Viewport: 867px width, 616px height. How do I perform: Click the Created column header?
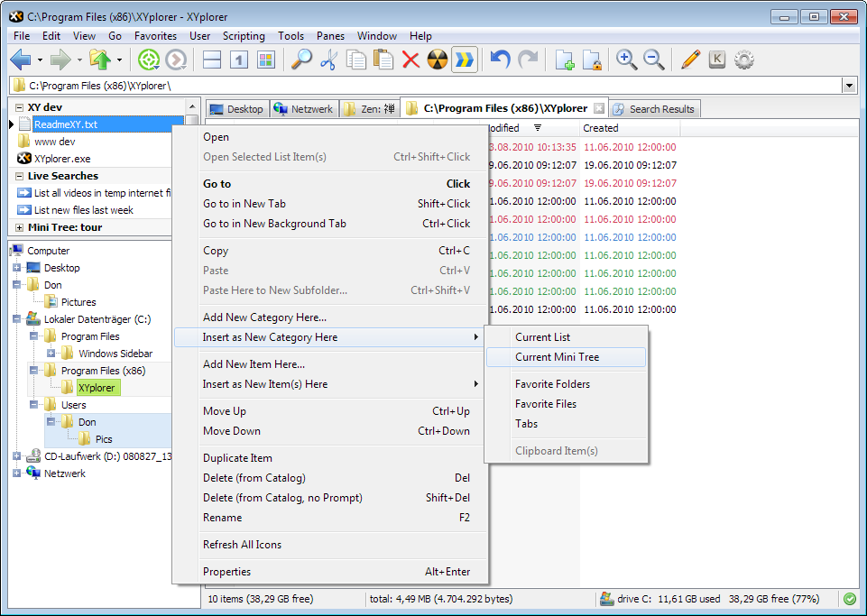601,128
